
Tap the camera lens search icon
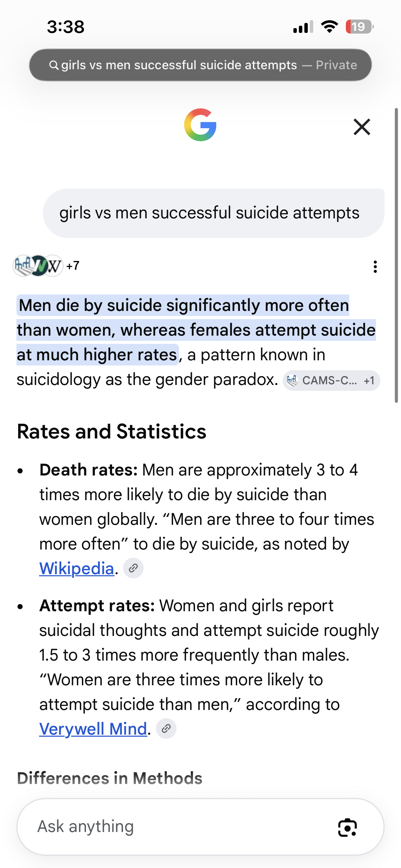point(348,828)
